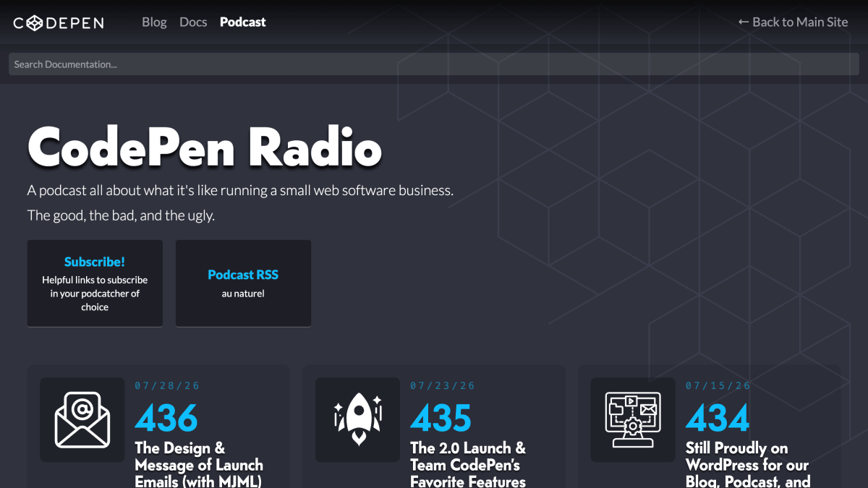The width and height of the screenshot is (868, 488).
Task: Open Still Proudly on WordPress episode title
Action: click(x=748, y=465)
